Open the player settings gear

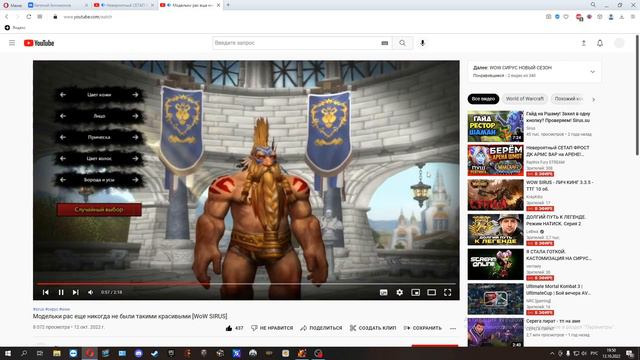coord(400,292)
